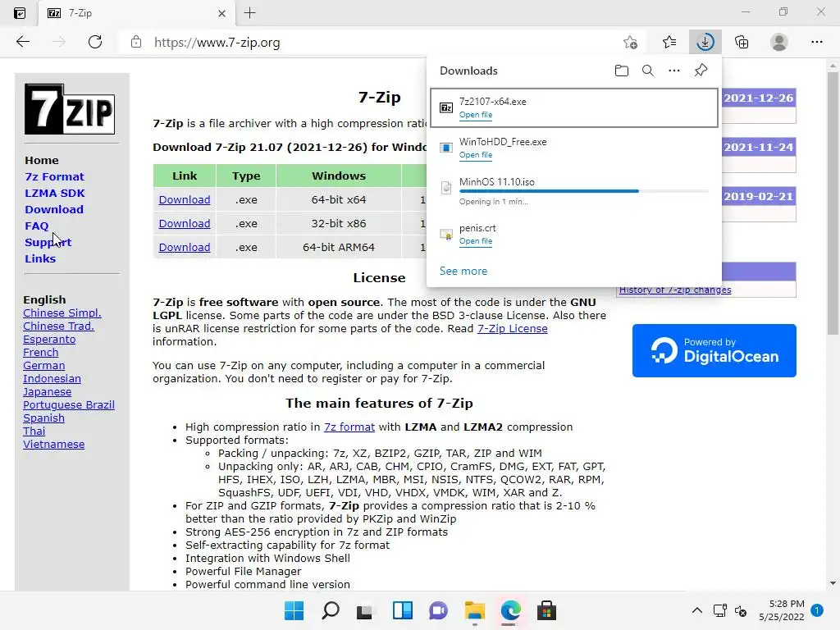Open Links sidebar item

click(x=40, y=258)
